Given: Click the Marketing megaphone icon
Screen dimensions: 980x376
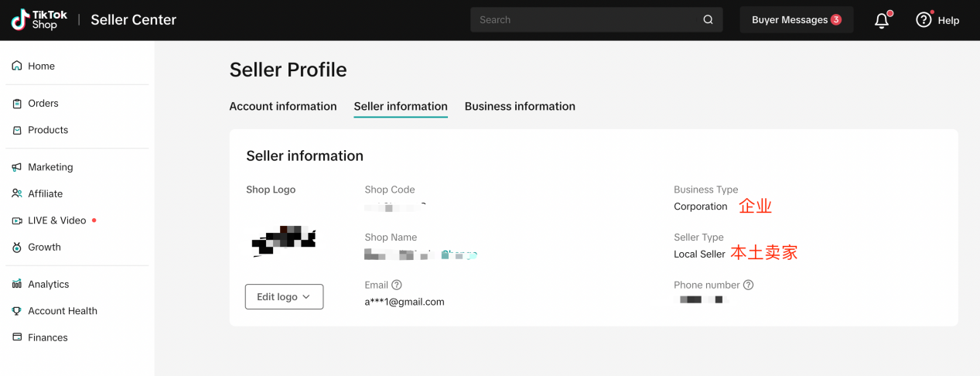Looking at the screenshot, I should click(x=17, y=167).
